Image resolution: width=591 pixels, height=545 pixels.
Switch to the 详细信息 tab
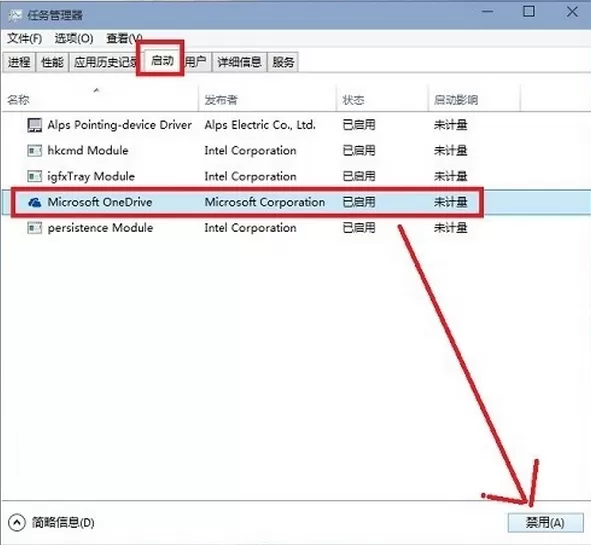239,62
